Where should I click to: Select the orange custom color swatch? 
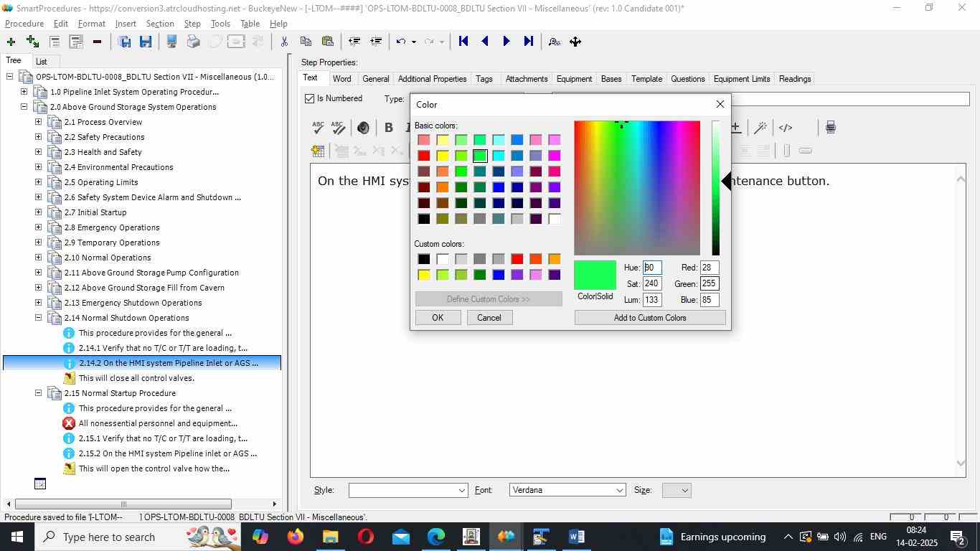click(x=555, y=259)
